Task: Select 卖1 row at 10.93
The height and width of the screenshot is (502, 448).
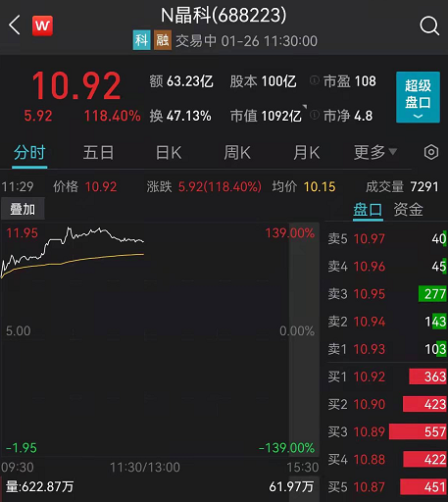Action: 387,349
